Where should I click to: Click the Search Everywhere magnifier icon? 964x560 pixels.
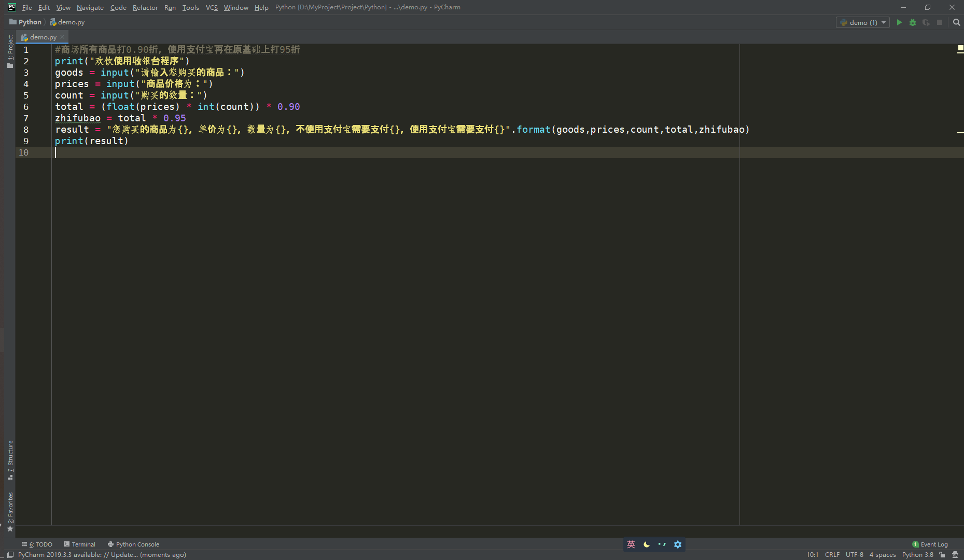[x=957, y=22]
